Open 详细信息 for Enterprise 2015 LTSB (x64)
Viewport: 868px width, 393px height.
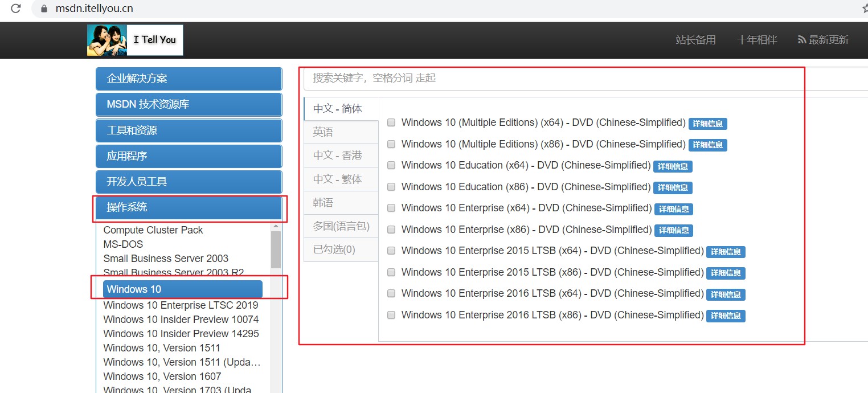(x=726, y=252)
